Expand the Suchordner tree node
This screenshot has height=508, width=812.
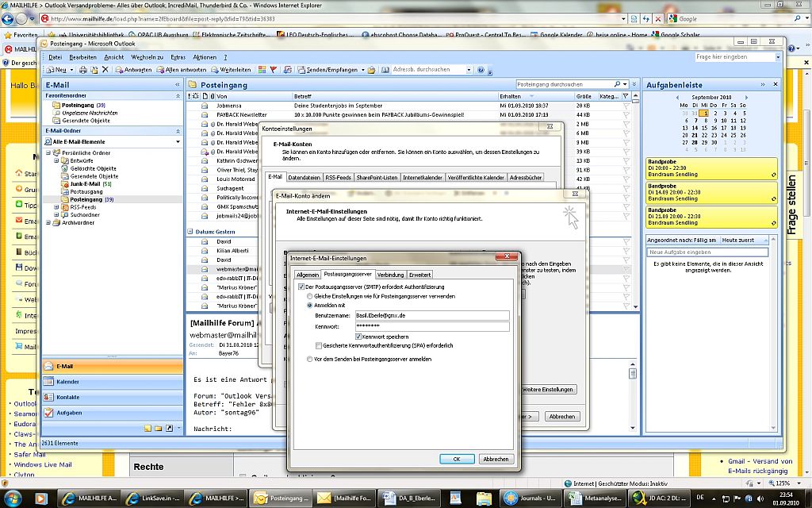[56, 214]
